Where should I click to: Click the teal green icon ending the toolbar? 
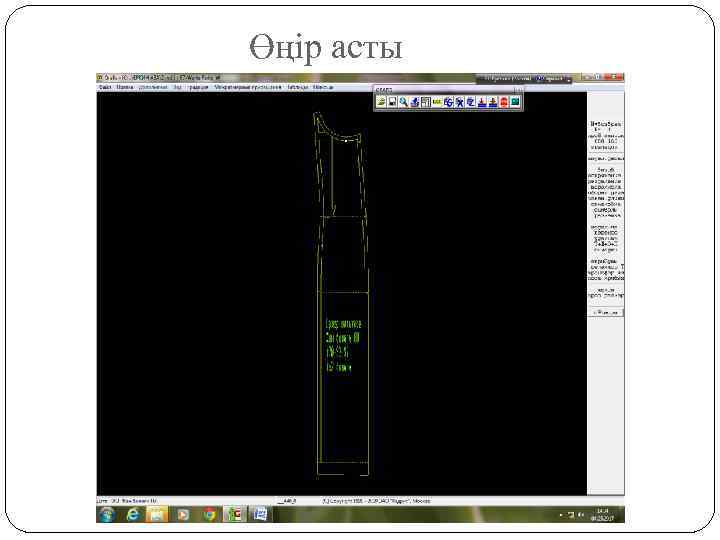(515, 102)
